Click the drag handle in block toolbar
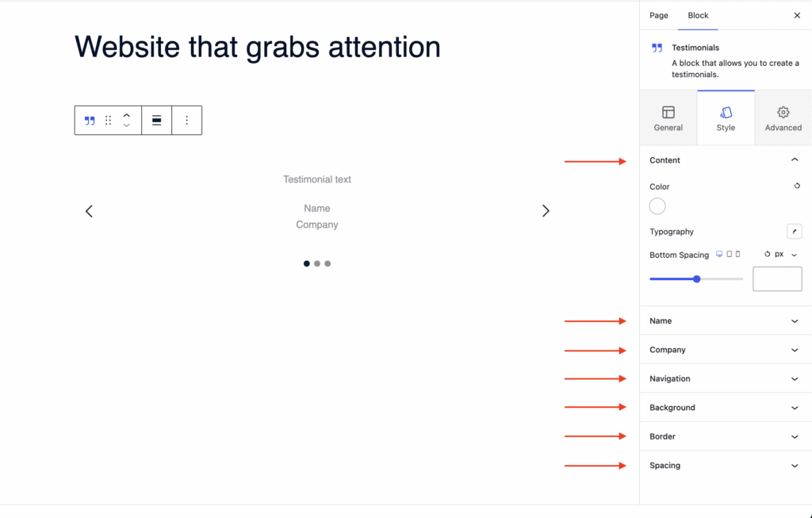 [109, 121]
